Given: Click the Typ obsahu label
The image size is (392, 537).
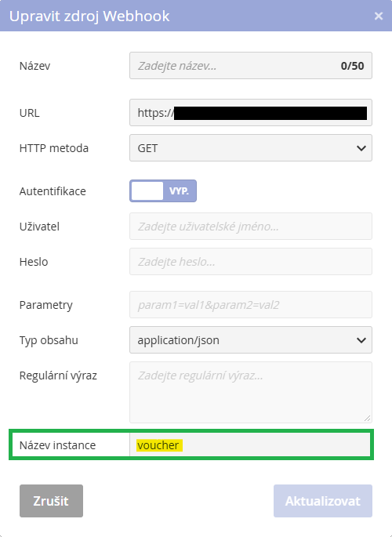Looking at the screenshot, I should [49, 340].
